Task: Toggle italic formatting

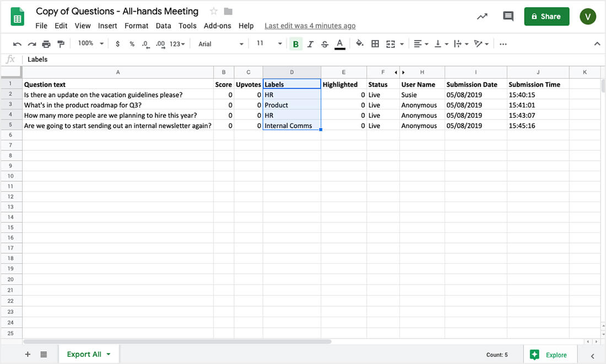Action: pos(310,44)
